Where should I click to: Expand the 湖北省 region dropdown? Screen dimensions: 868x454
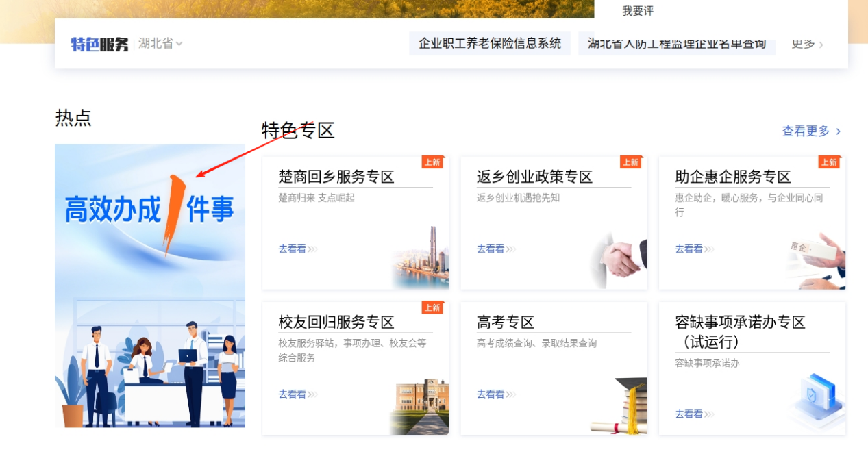[160, 44]
